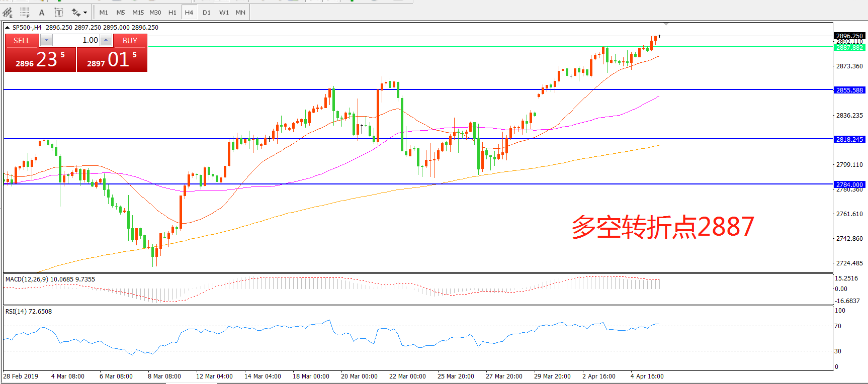868x384 pixels.
Task: Set the timeframe to W1
Action: (x=224, y=13)
